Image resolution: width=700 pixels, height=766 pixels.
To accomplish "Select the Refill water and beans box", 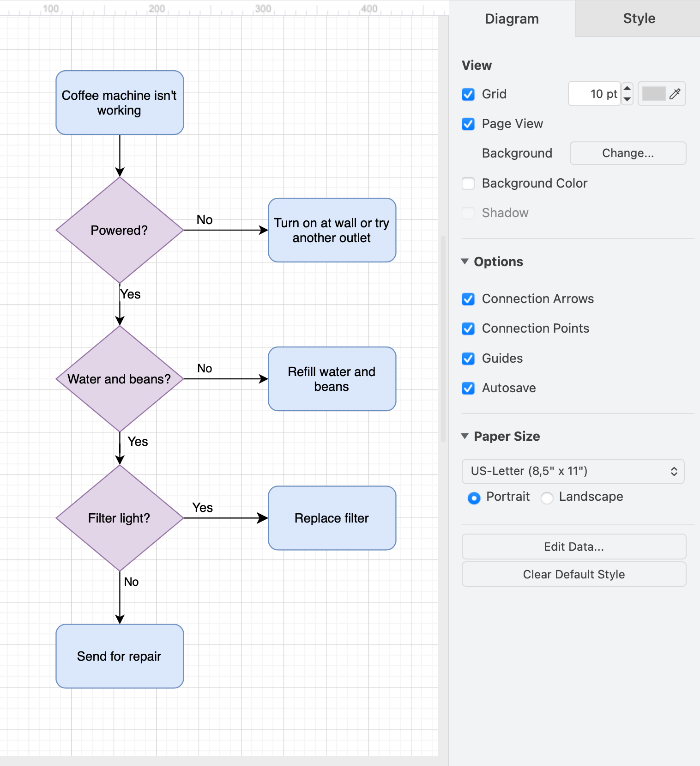I will (x=332, y=379).
